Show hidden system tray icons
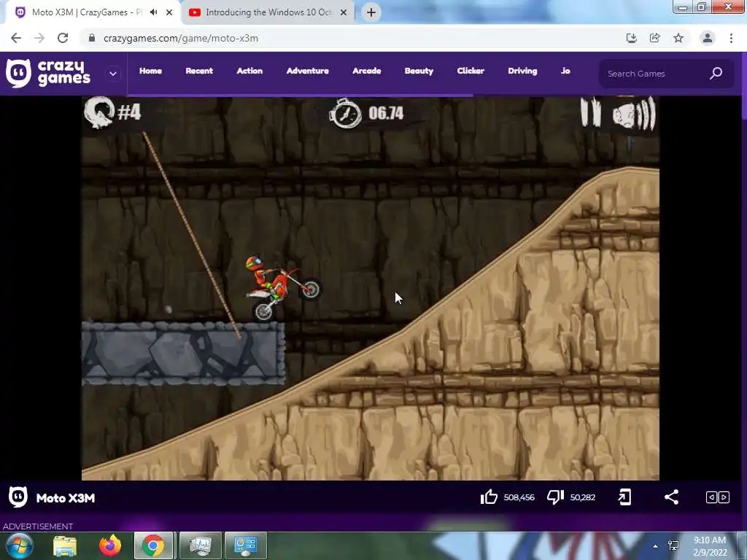This screenshot has width=747, height=560. (656, 546)
